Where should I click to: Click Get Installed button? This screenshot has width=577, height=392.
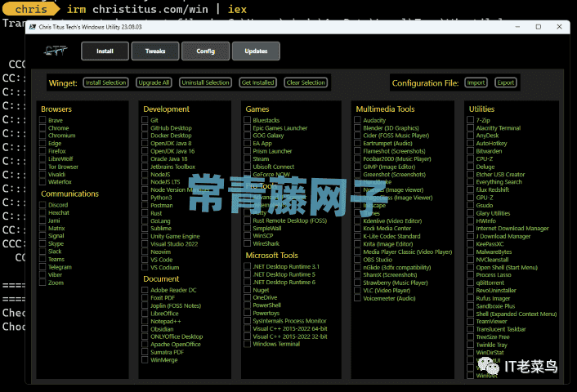coord(258,82)
